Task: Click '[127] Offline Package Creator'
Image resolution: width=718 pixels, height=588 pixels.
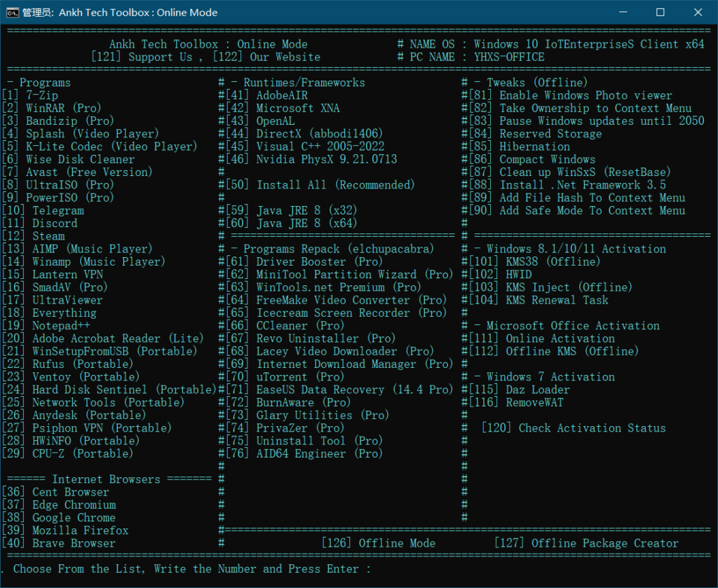Action: point(587,544)
